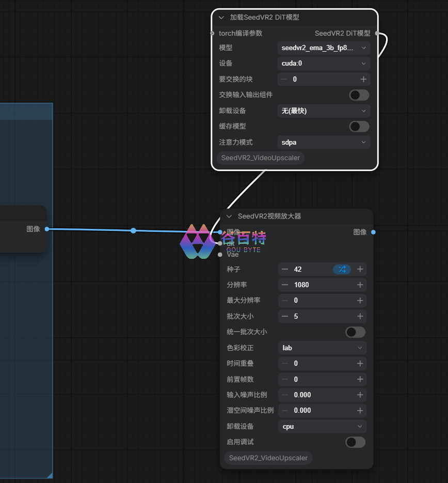The image size is (448, 483).
Task: Decrease 要交换的块 value with minus
Action: [284, 80]
